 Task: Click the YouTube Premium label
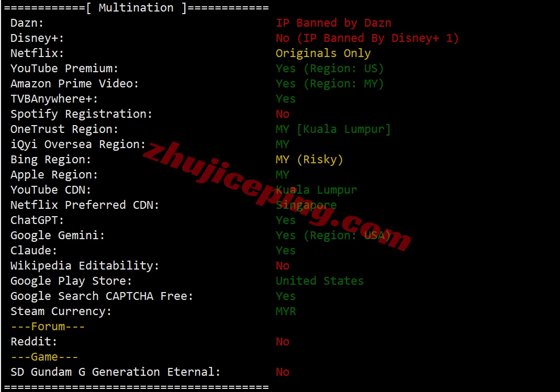64,68
